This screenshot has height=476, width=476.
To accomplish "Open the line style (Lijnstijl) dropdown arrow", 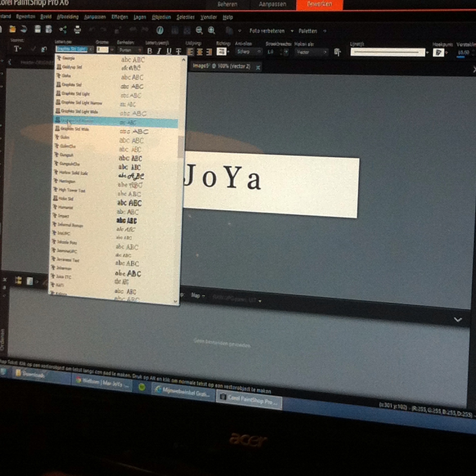I will pos(427,52).
